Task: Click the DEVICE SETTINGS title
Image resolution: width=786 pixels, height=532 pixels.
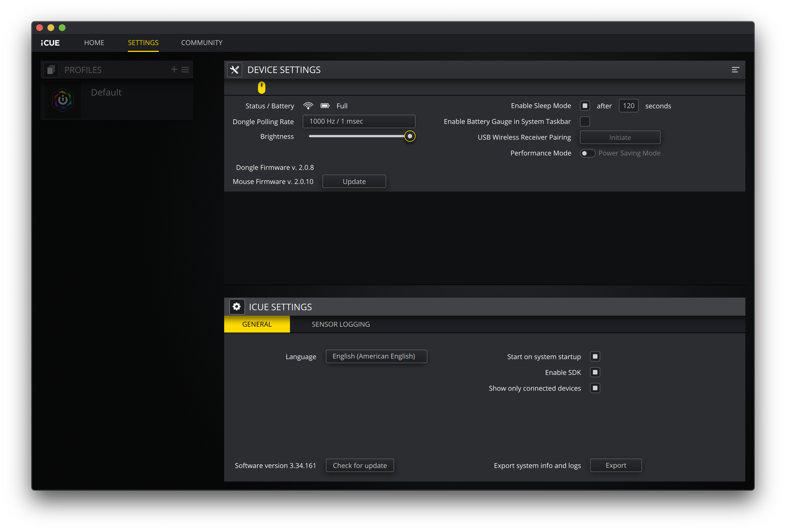Action: (x=284, y=70)
